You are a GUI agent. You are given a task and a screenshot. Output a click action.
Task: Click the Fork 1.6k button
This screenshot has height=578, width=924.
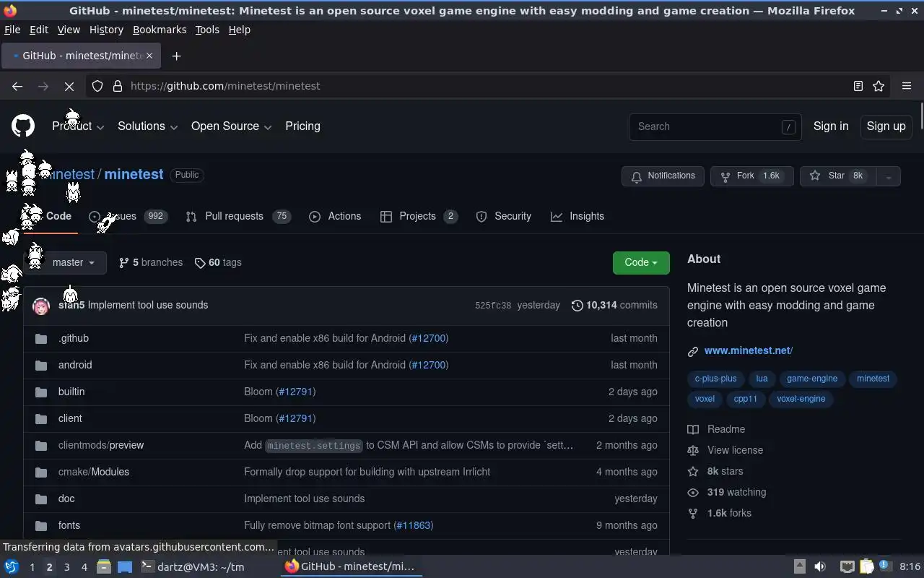(x=752, y=176)
